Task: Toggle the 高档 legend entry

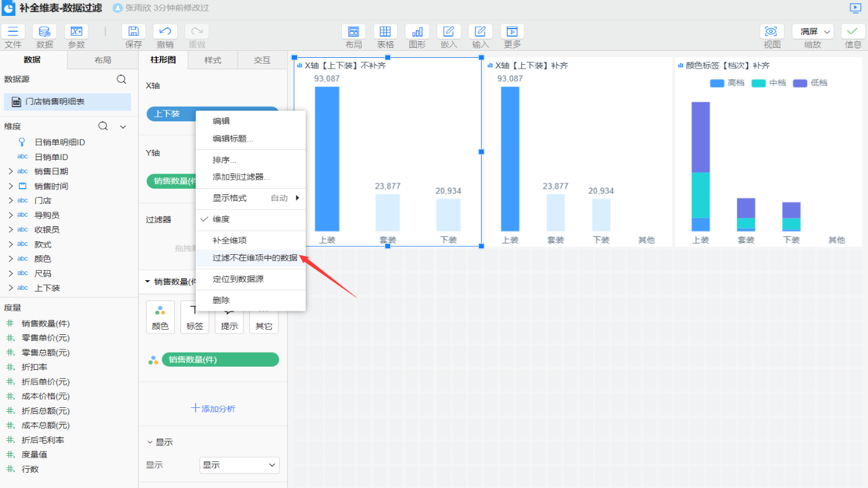Action: (727, 83)
